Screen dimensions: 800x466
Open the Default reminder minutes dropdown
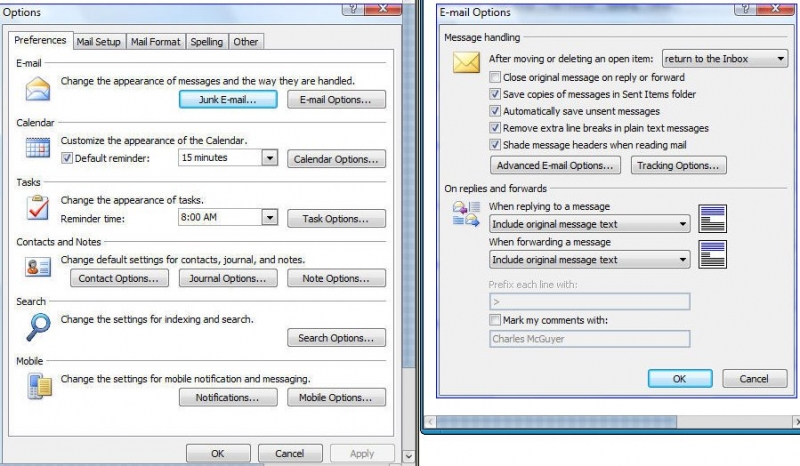pos(270,158)
